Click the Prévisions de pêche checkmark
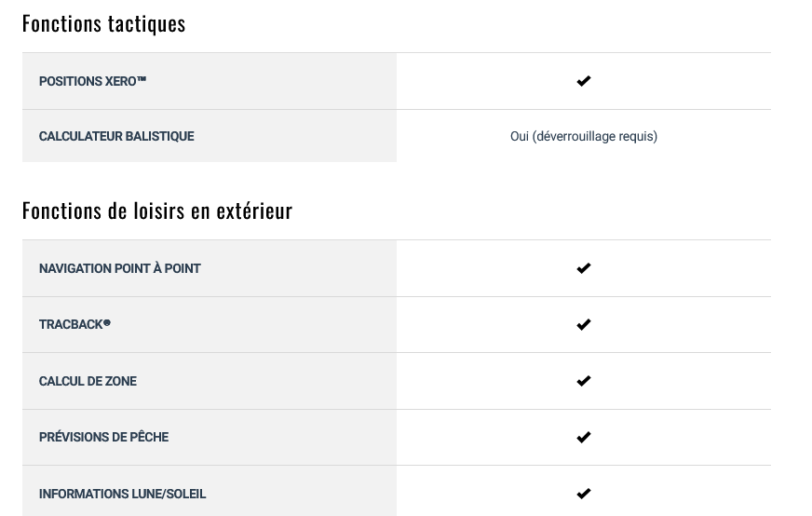 tap(584, 437)
